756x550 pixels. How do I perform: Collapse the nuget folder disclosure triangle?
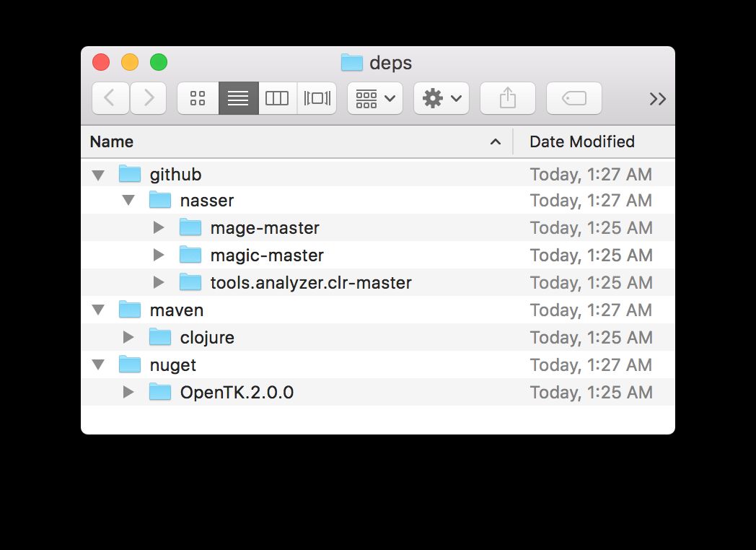(x=98, y=365)
